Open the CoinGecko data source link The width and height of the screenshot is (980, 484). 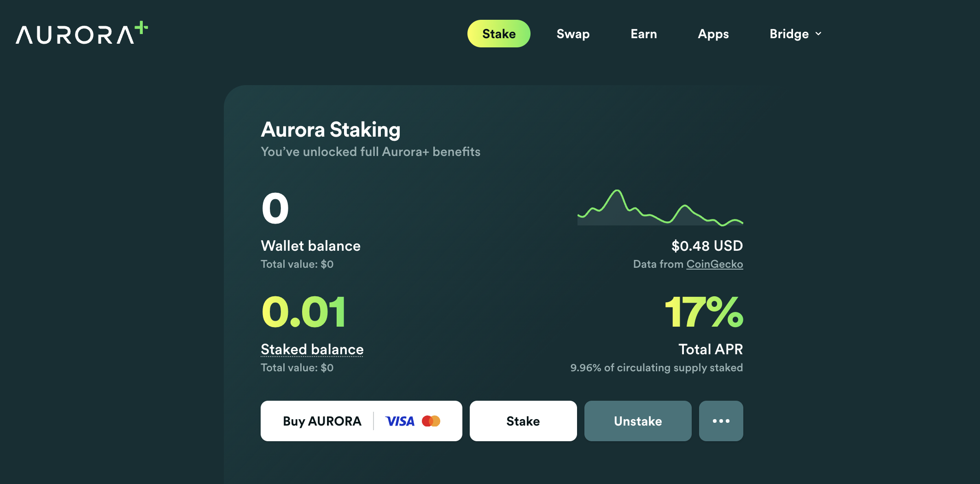click(715, 264)
